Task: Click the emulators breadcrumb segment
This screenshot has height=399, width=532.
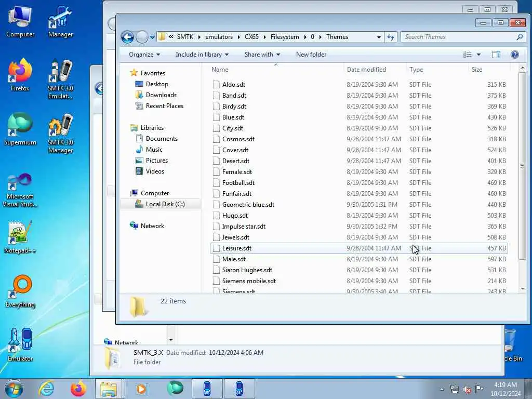Action: point(219,37)
